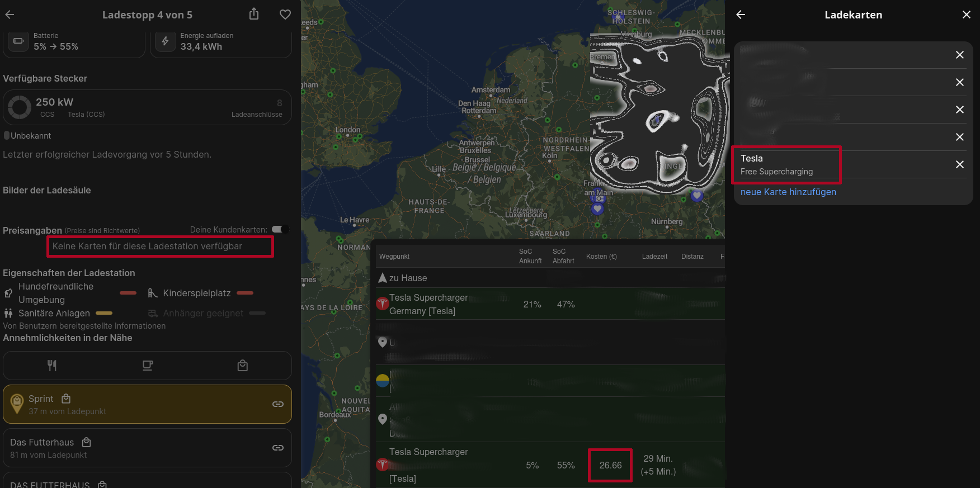Click the Unbekannt status text

(31, 136)
